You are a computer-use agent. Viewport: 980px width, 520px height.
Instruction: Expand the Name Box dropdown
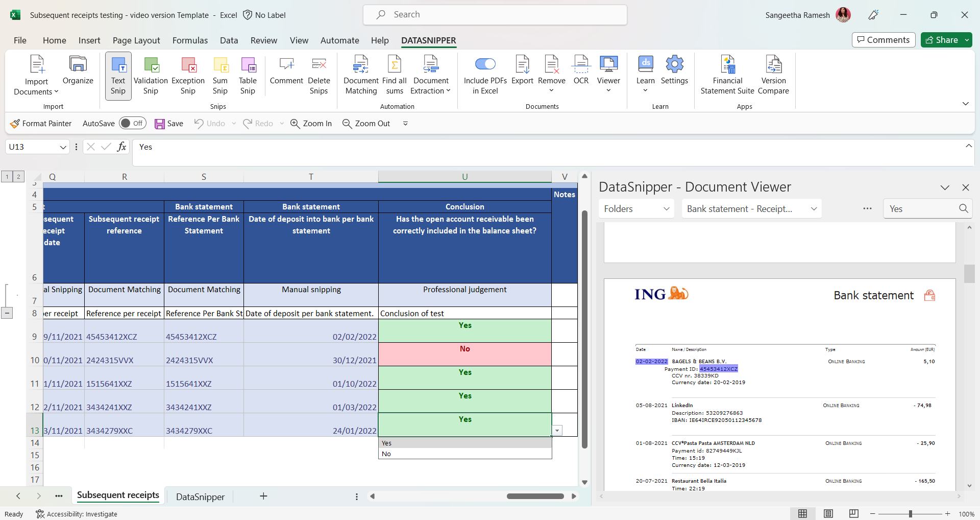coord(62,147)
